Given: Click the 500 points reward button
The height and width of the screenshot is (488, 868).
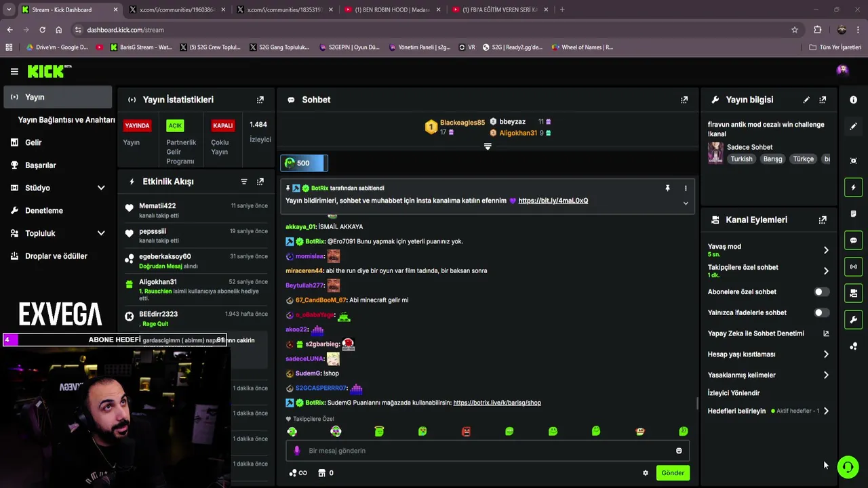Looking at the screenshot, I should [x=304, y=163].
